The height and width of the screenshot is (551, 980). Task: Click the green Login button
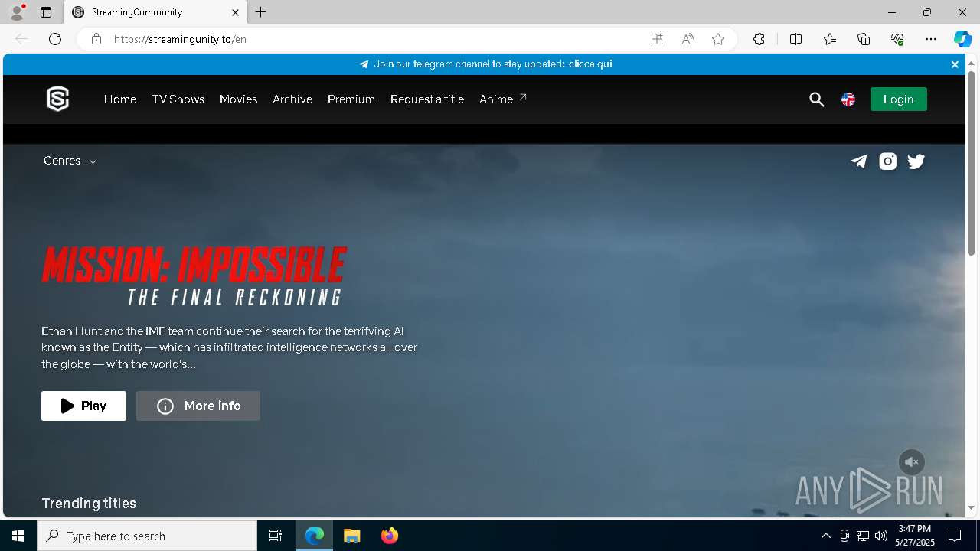[899, 99]
